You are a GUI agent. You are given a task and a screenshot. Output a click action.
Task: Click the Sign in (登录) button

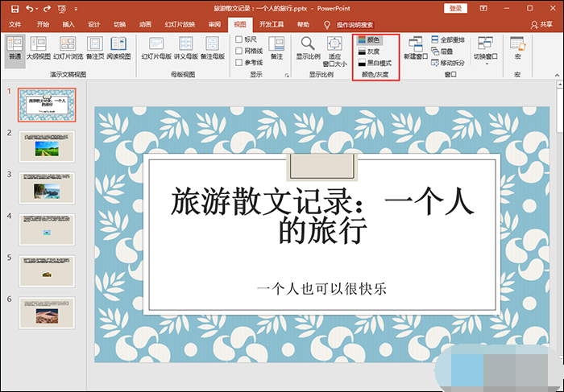pyautogui.click(x=455, y=8)
